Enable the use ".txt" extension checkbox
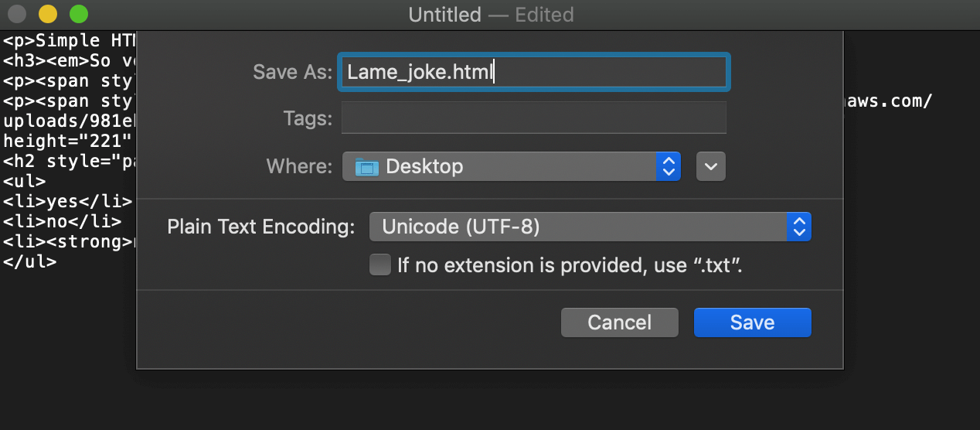Viewport: 980px width, 430px height. 380,265
